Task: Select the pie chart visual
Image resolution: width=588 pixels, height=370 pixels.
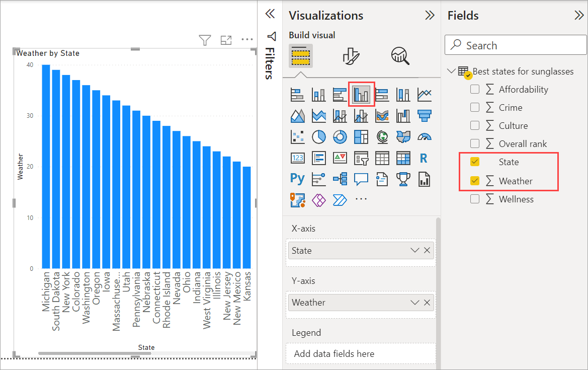Action: pyautogui.click(x=318, y=136)
